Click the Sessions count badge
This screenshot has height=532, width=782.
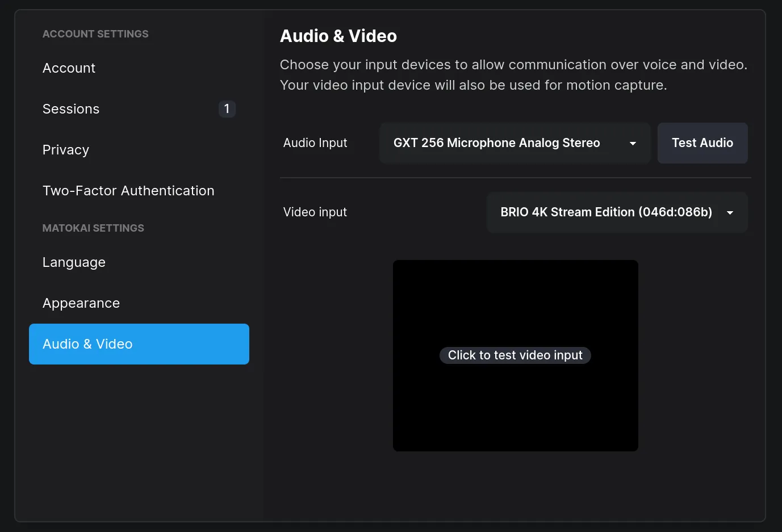pyautogui.click(x=227, y=109)
